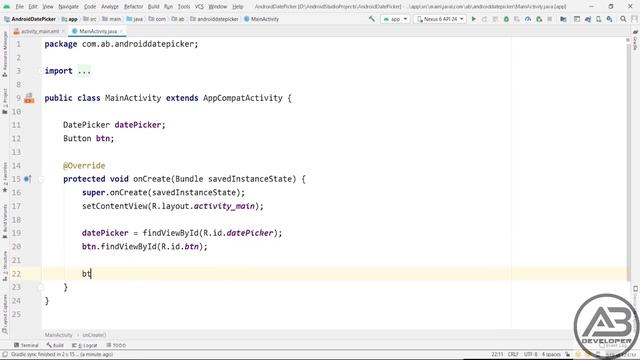Open the Logcat tool window

point(85,345)
